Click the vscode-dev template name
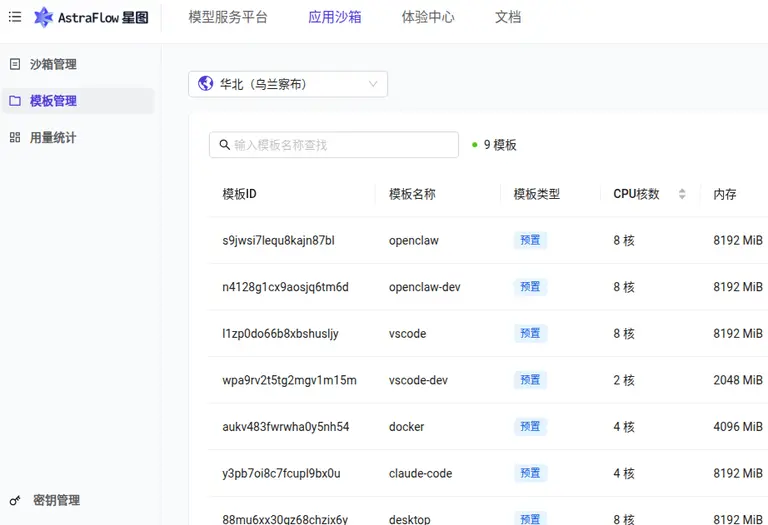Viewport: 768px width, 525px height. 418,380
